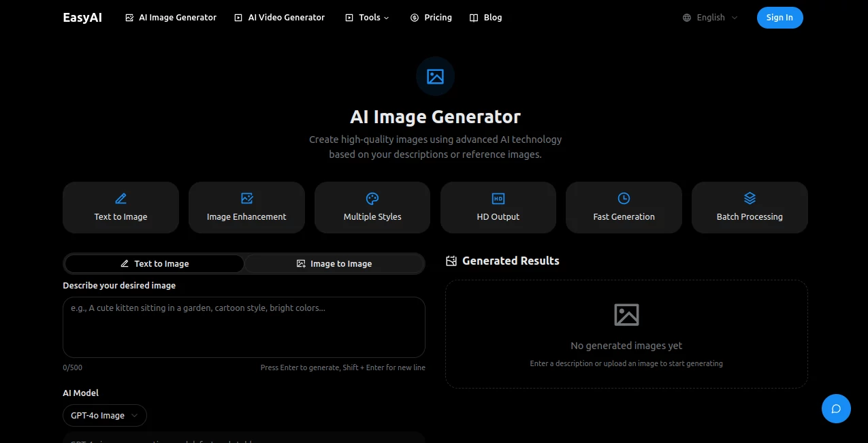The image size is (868, 443).
Task: Click the Batch Processing layers icon
Action: click(749, 198)
